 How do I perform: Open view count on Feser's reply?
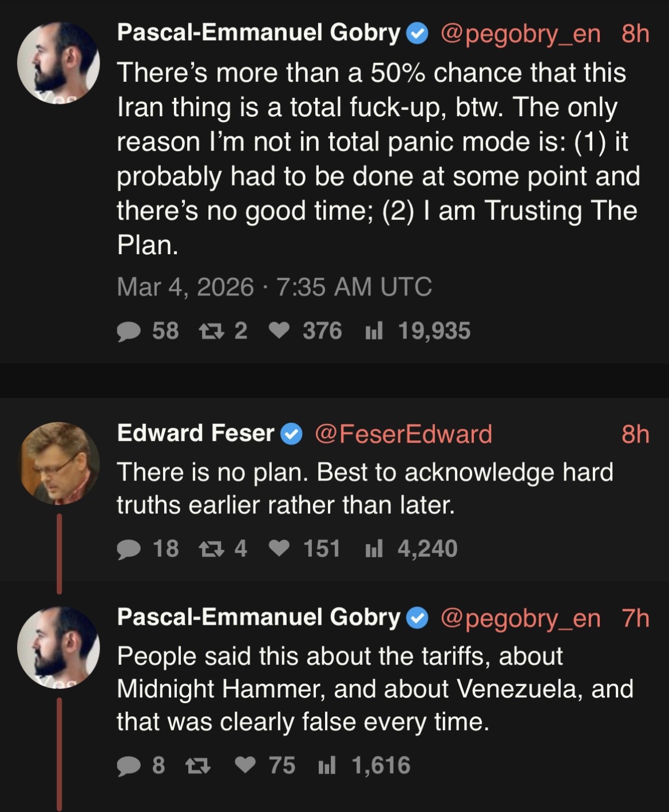[374, 549]
